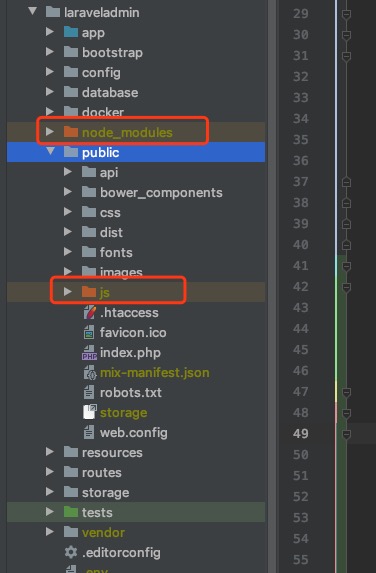Image resolution: width=376 pixels, height=573 pixels.
Task: Toggle code fold marker on line 37
Action: pyautogui.click(x=346, y=182)
